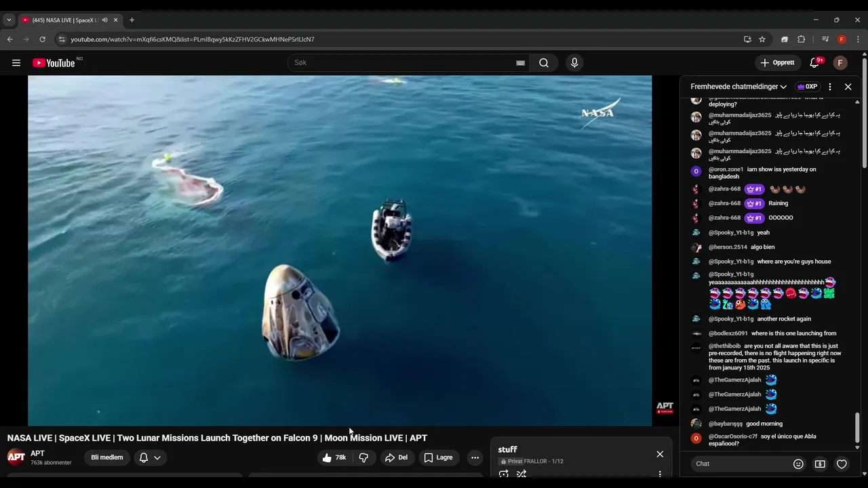
Task: Go back in browser history
Action: pyautogui.click(x=10, y=39)
